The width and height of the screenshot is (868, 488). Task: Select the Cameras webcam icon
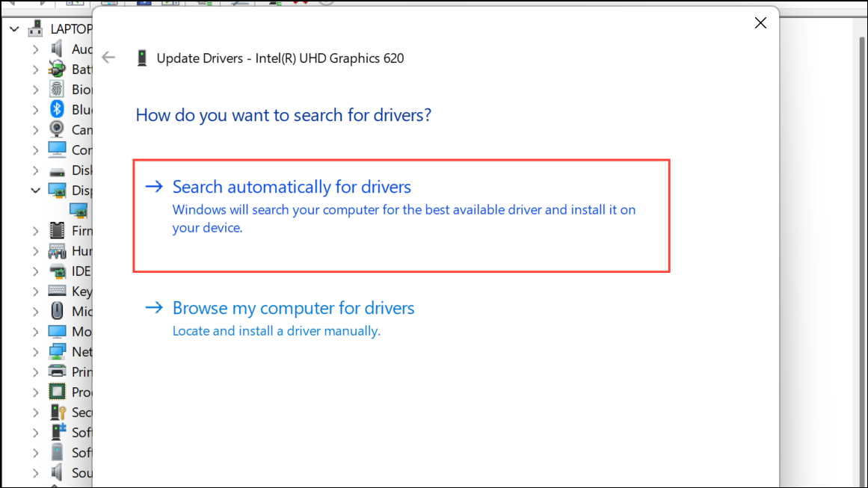tap(57, 129)
